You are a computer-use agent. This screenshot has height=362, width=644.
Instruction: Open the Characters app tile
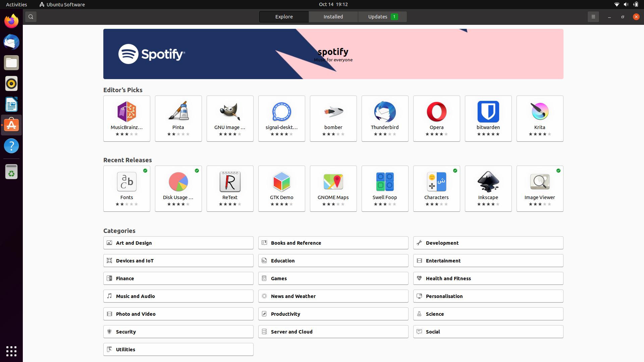(x=437, y=189)
